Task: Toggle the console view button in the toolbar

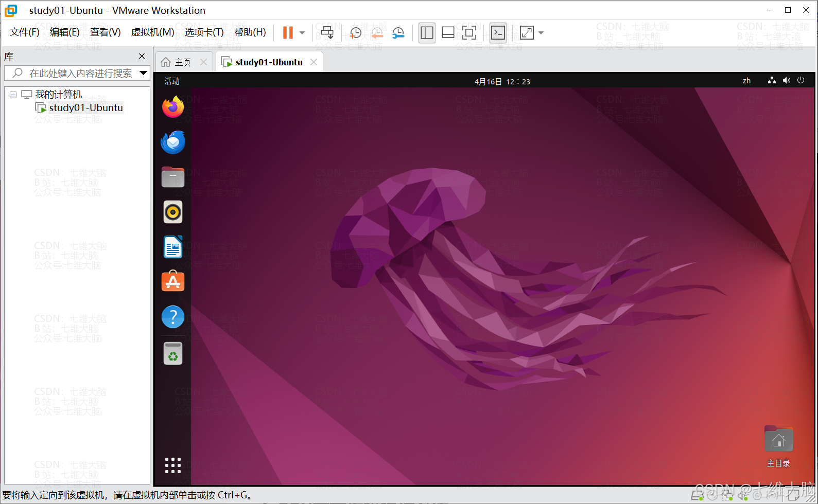Action: click(498, 33)
